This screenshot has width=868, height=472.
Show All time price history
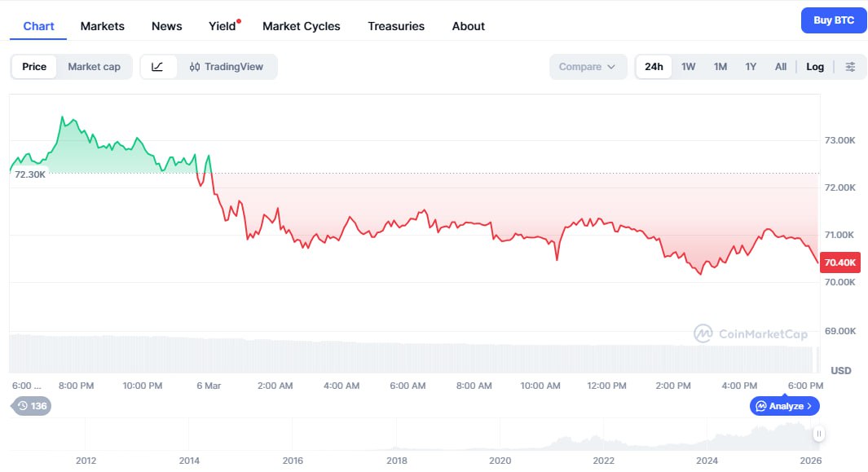(781, 67)
